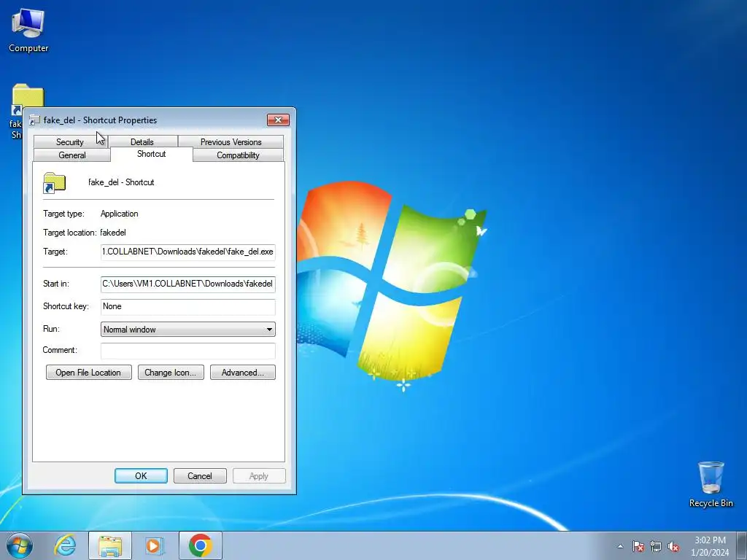Click the muted volume speaker icon
This screenshot has height=560, width=747.
673,546
